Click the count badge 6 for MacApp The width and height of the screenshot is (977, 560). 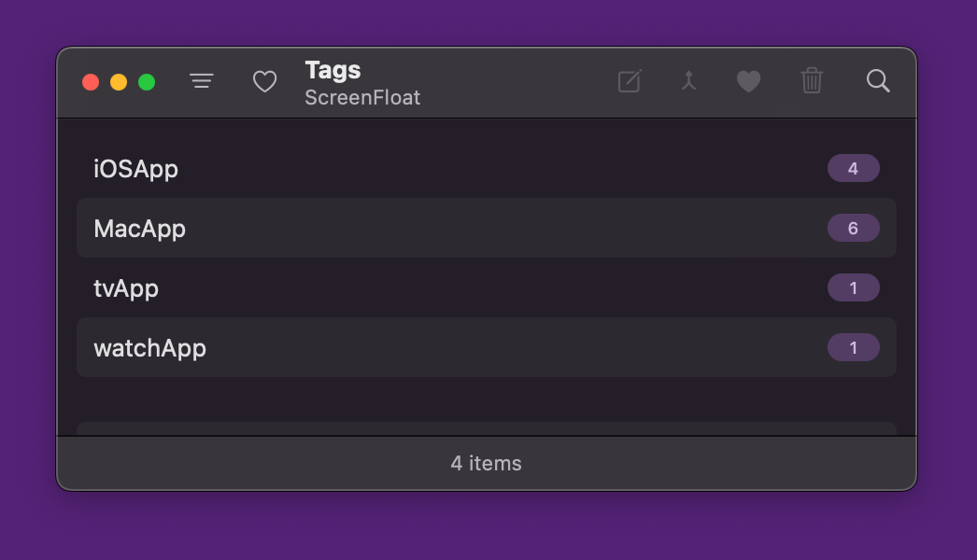coord(854,228)
